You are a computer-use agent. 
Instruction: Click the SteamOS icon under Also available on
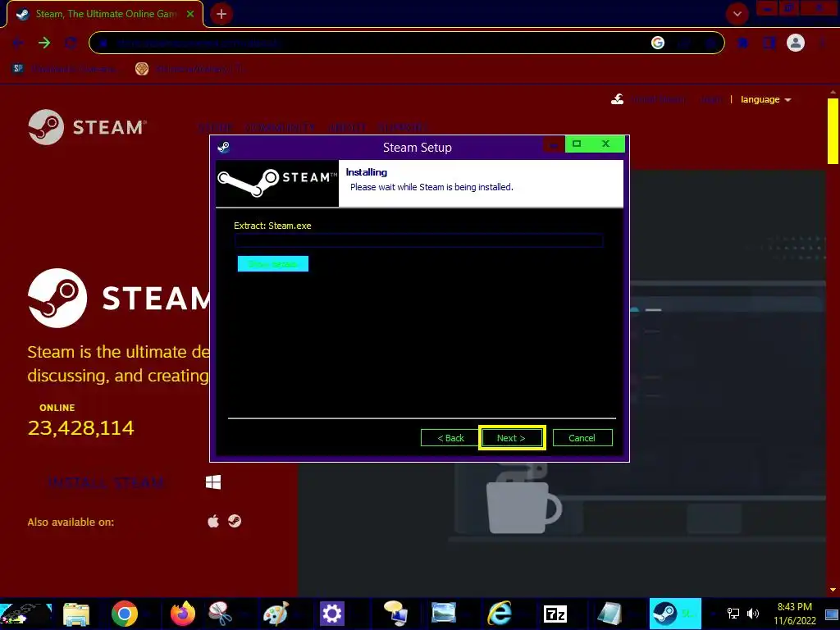pyautogui.click(x=235, y=521)
